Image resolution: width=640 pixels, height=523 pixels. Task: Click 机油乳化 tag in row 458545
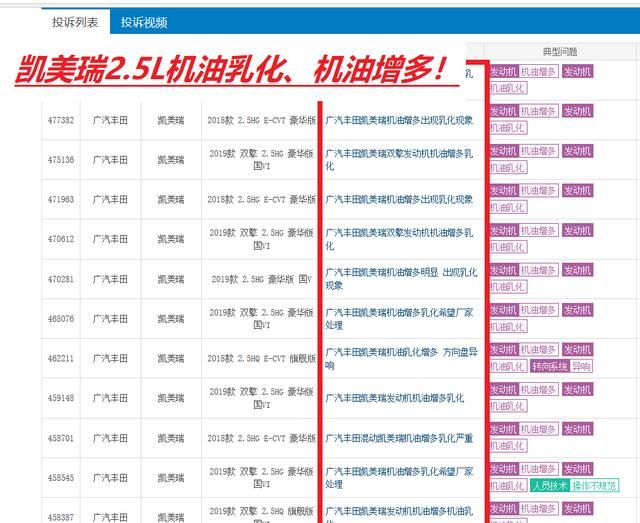pos(508,485)
